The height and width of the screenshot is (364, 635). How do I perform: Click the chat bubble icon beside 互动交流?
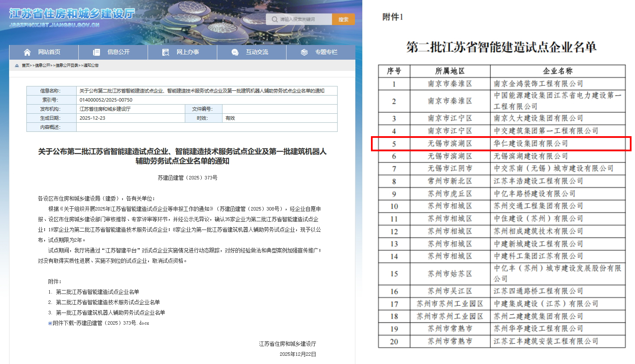click(235, 52)
